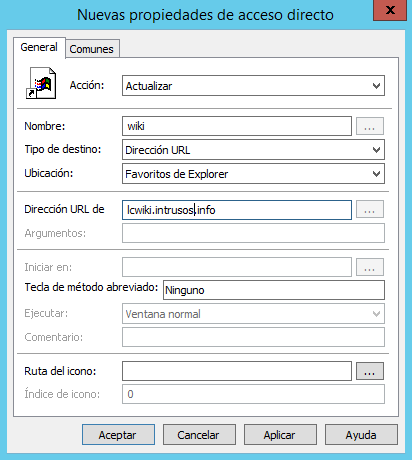The height and width of the screenshot is (460, 412).
Task: Open the Tipo de destino dropdown
Action: click(x=253, y=150)
